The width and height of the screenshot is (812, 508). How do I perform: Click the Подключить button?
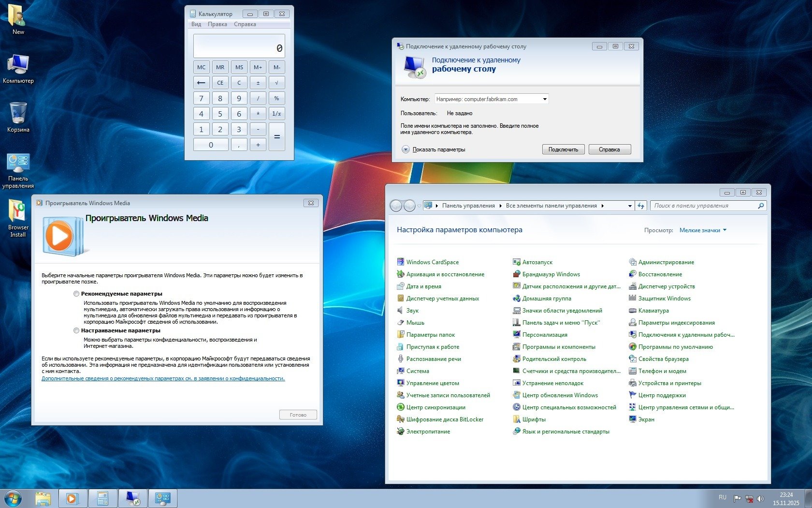[563, 149]
